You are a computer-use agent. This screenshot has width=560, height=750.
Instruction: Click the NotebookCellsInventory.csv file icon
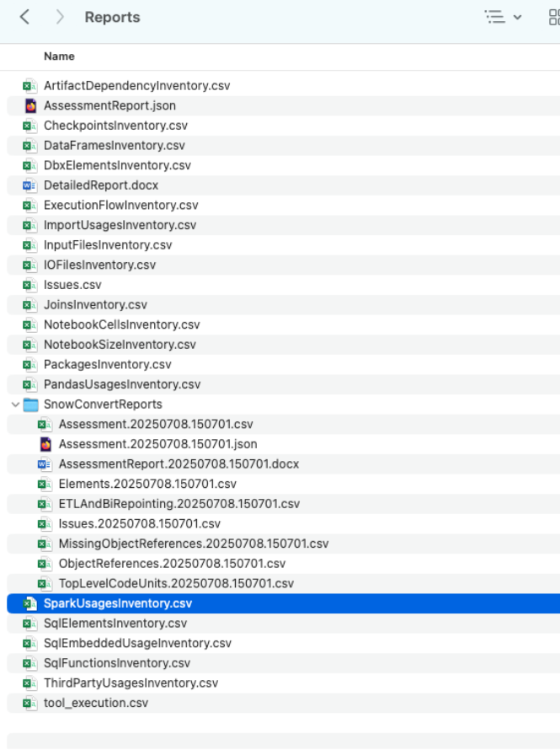pyautogui.click(x=29, y=325)
